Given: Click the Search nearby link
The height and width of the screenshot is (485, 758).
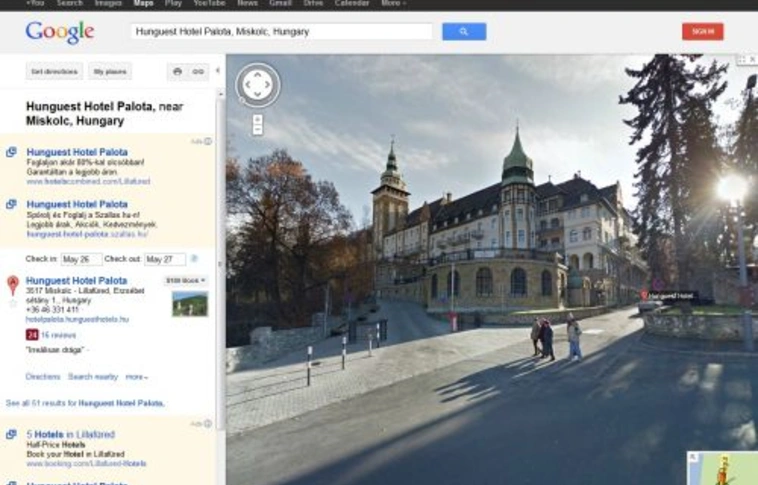Looking at the screenshot, I should (93, 377).
